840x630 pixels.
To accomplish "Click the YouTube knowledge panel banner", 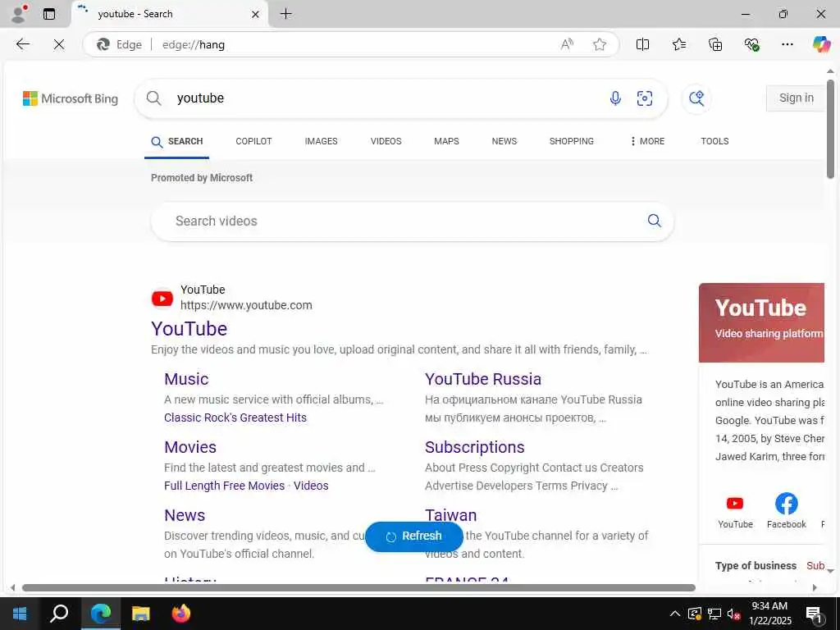I will click(761, 322).
